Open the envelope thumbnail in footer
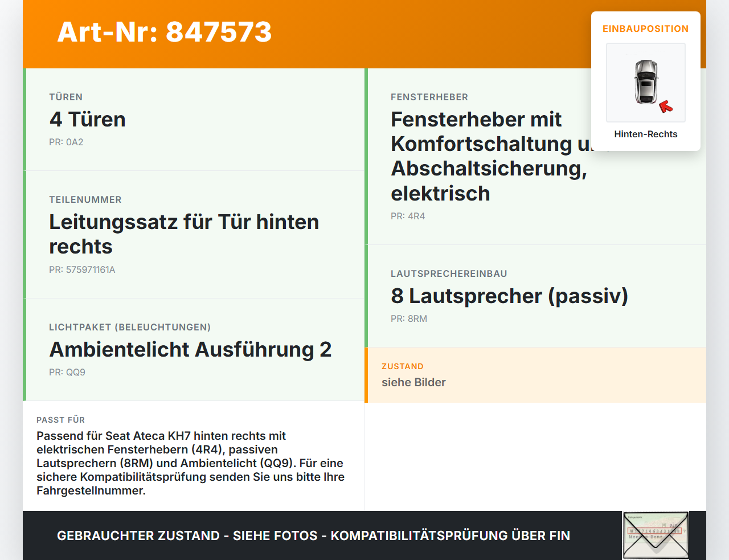 (656, 536)
